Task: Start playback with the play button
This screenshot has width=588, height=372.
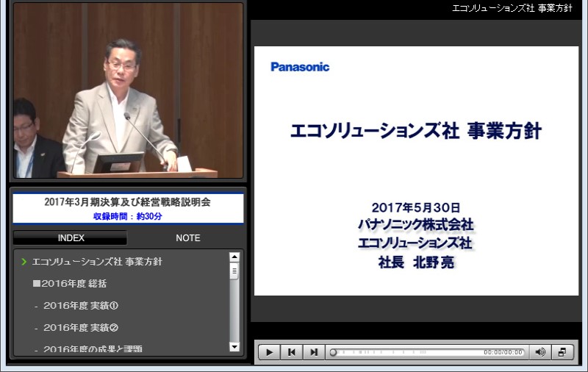Action: point(269,352)
